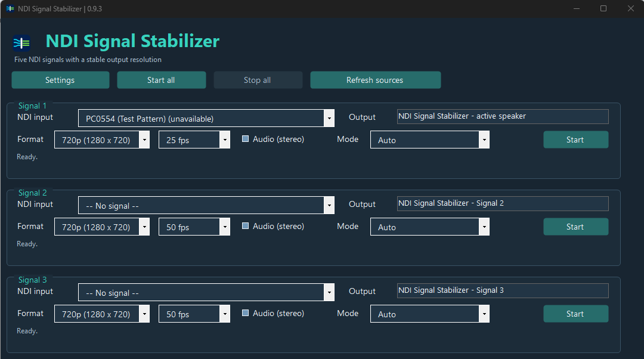The height and width of the screenshot is (359, 644).
Task: Click the Signal 3 'Ready.' status text
Action: pyautogui.click(x=27, y=331)
